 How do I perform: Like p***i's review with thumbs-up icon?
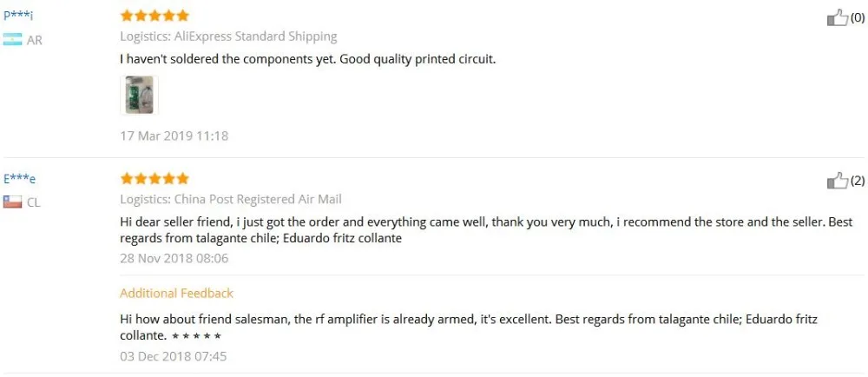tap(837, 18)
